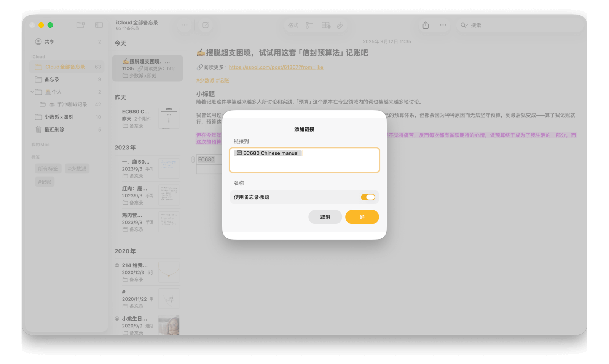The height and width of the screenshot is (364, 609).
Task: Open the EC680 note thumbnail in list
Action: [169, 118]
